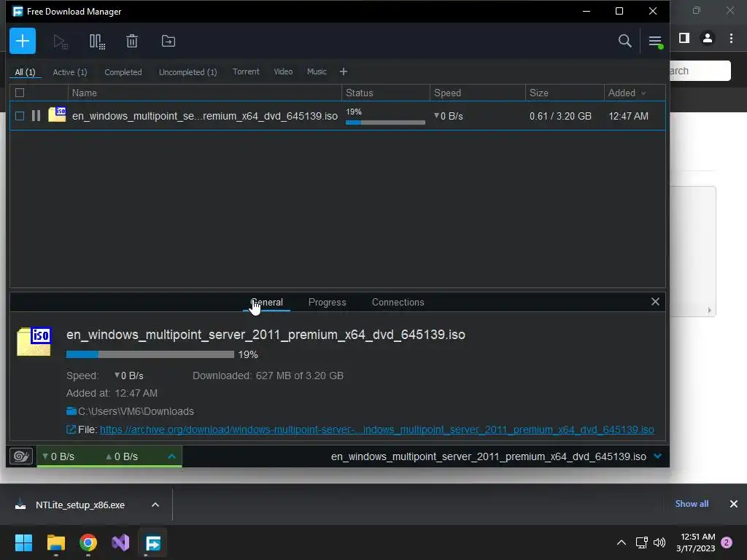The image size is (747, 560).
Task: Click the 12:47 AM added cell
Action: pyautogui.click(x=628, y=116)
